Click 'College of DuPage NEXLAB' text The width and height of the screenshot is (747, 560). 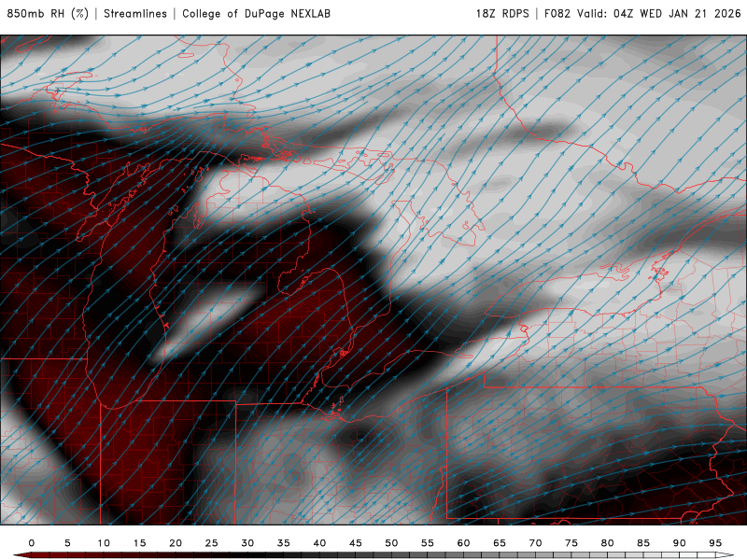click(256, 13)
